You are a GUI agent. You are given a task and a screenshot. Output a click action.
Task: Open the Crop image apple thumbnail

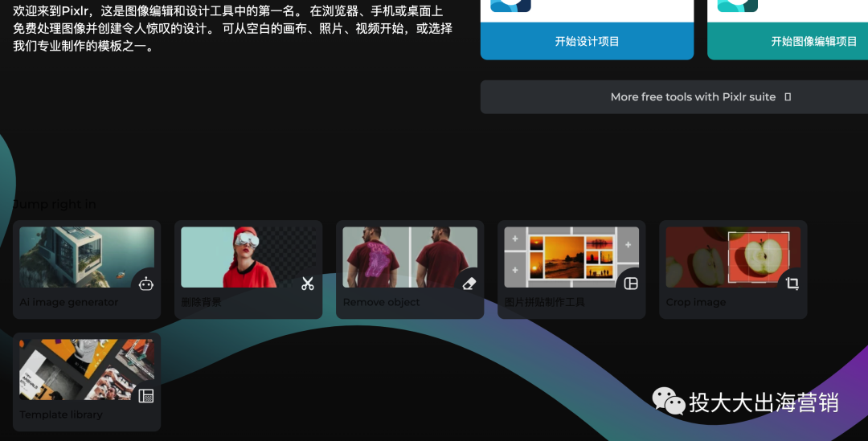(x=734, y=257)
